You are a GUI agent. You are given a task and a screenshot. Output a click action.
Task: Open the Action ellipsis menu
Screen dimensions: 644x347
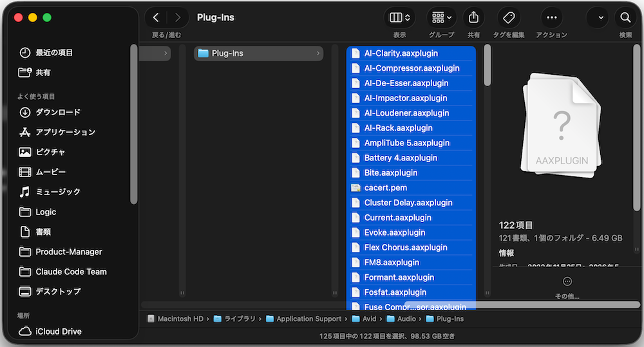click(x=552, y=17)
